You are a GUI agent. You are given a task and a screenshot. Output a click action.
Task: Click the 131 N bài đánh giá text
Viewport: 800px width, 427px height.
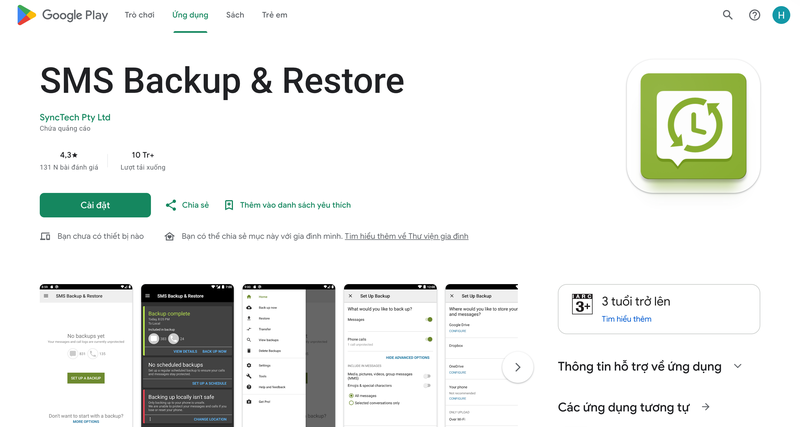pos(69,167)
